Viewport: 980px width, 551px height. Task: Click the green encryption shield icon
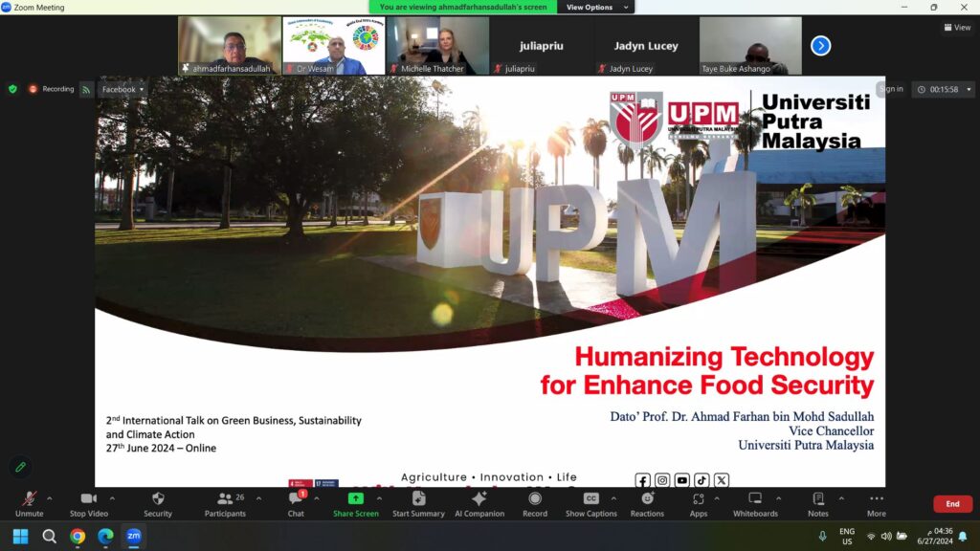point(12,89)
